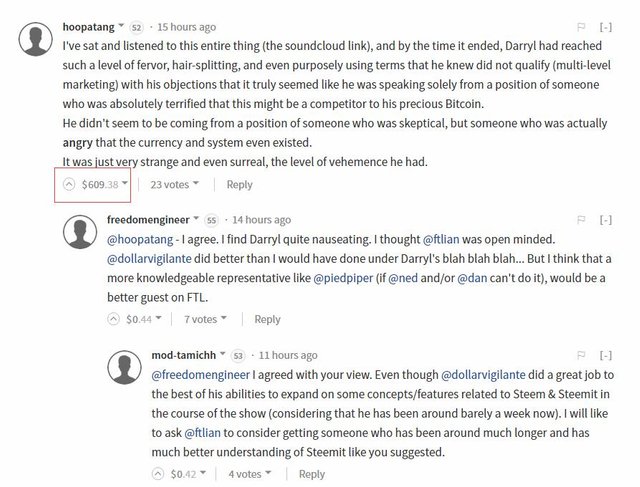640x487 pixels.
Task: Reply to hoopatang's comment
Action: coord(239,184)
